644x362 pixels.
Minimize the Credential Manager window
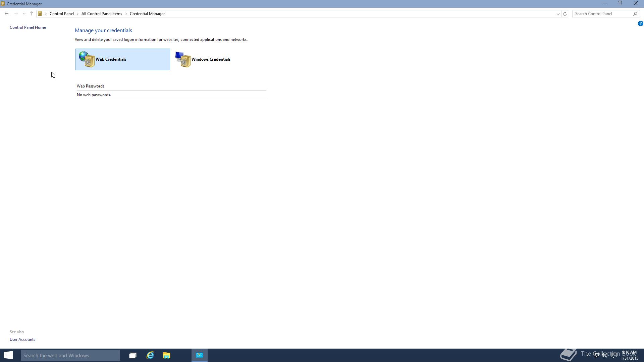coord(605,4)
